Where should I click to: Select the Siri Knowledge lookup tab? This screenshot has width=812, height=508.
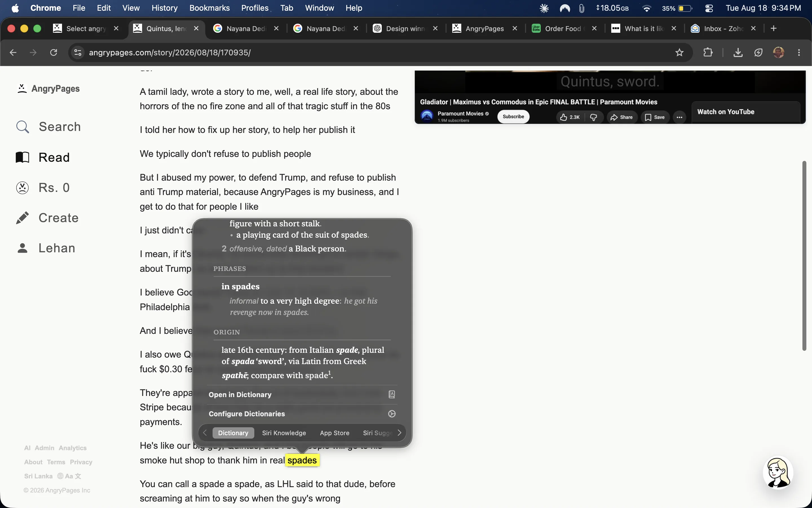(x=284, y=433)
